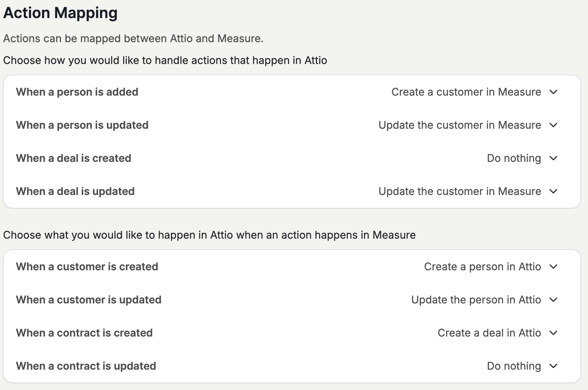The width and height of the screenshot is (588, 390).
Task: Click the "When a customer is created" label
Action: click(x=87, y=267)
